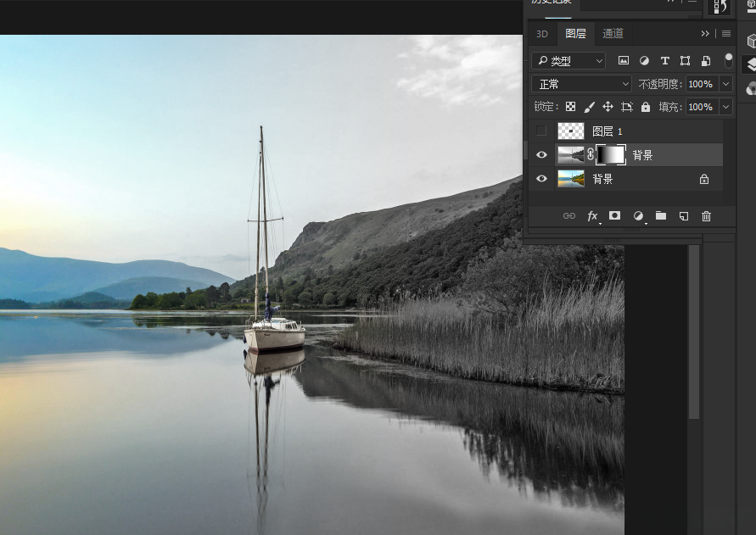Collapse panel using double-arrow icon
The image size is (756, 535).
coord(705,33)
